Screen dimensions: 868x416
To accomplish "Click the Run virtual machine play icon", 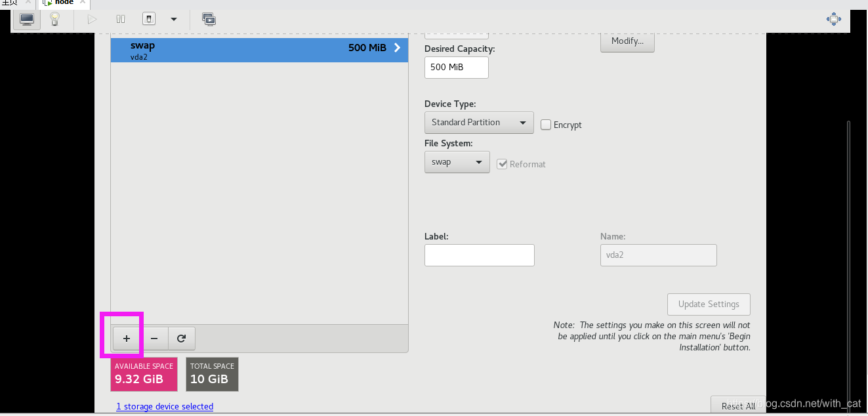I will [x=92, y=19].
